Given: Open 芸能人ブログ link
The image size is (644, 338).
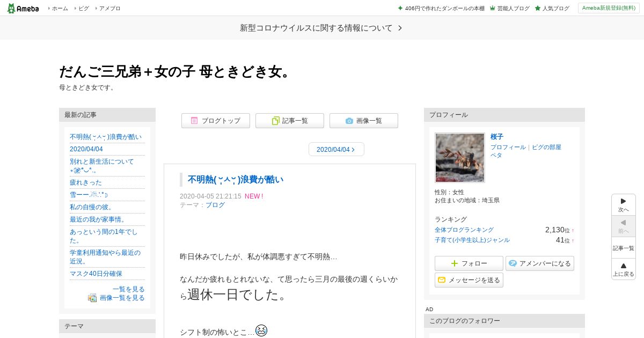Looking at the screenshot, I should click(513, 8).
